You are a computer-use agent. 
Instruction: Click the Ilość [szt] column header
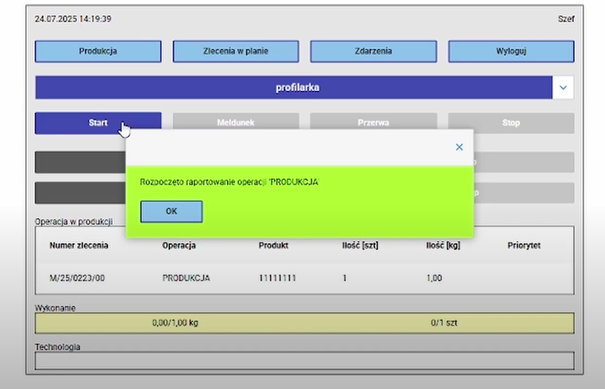tap(360, 245)
